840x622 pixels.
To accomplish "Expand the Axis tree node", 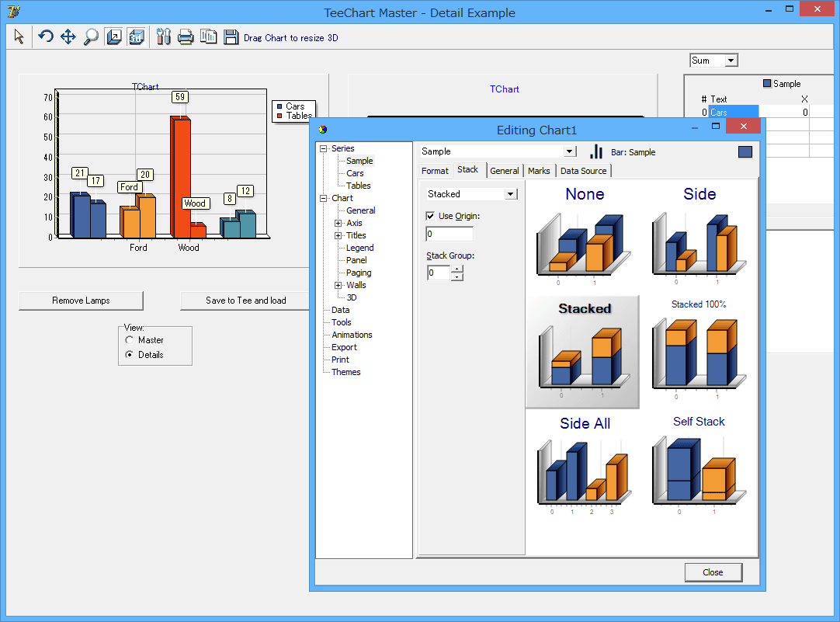I will point(338,223).
